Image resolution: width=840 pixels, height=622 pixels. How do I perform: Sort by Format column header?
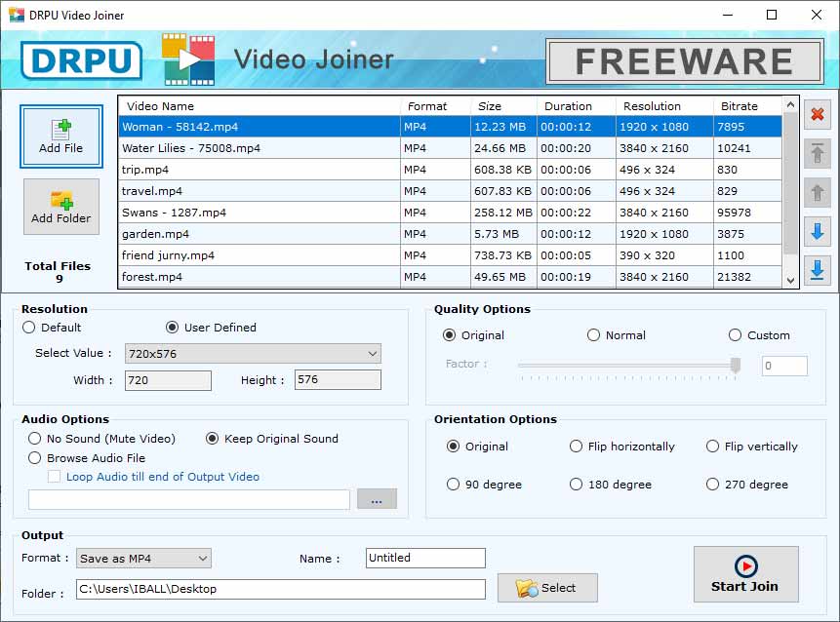tap(435, 106)
